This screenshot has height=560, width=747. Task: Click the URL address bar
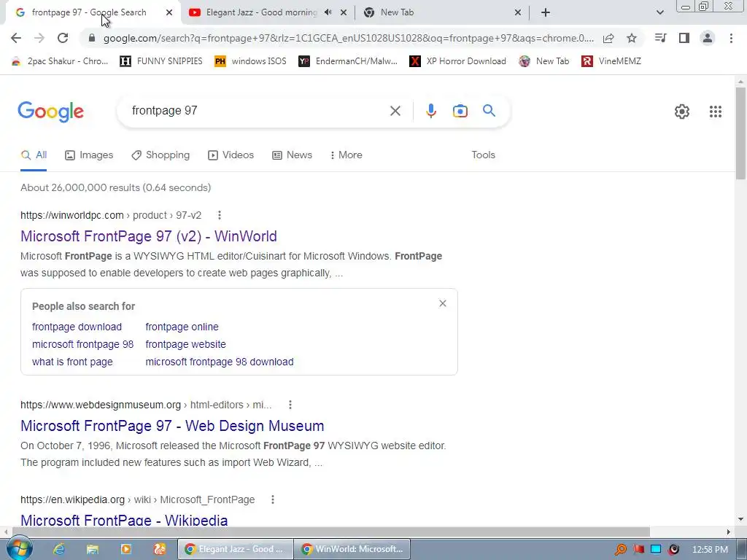coord(349,38)
